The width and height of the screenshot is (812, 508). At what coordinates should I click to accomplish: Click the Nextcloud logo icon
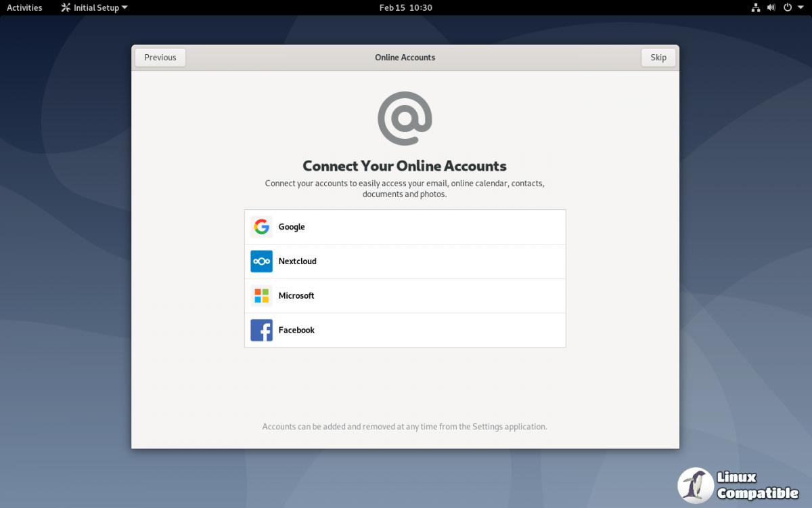coord(261,261)
